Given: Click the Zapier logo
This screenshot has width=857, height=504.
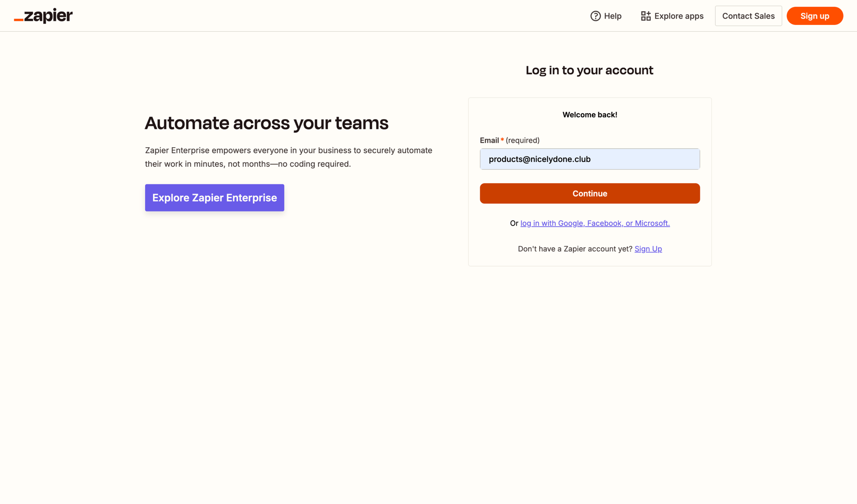Looking at the screenshot, I should point(43,16).
